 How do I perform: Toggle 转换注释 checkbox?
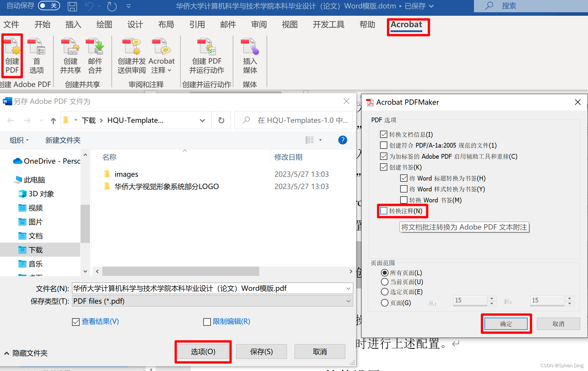coord(384,211)
